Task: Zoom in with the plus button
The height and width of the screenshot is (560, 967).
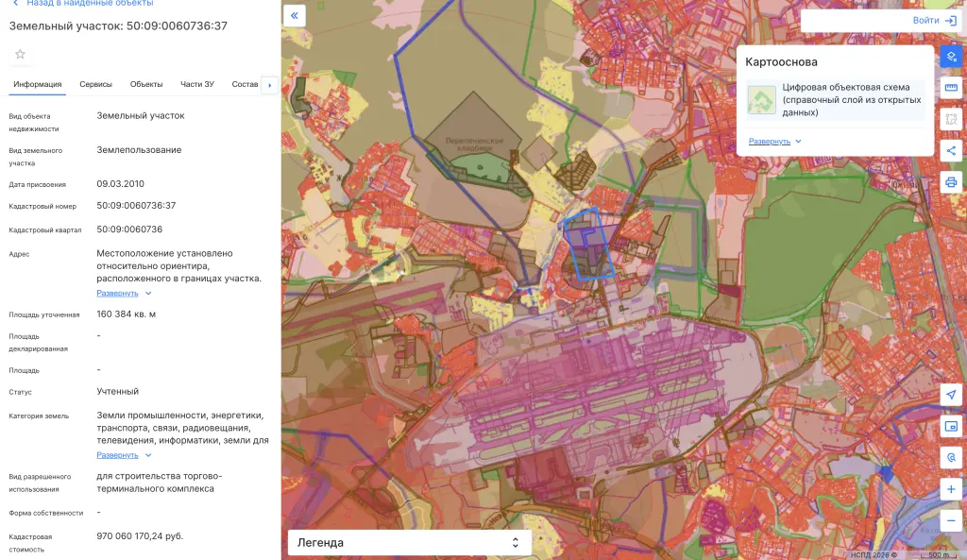Action: tap(951, 489)
